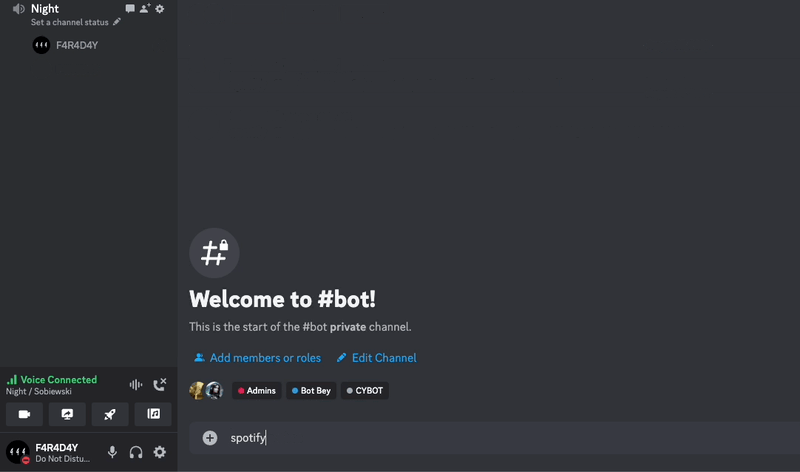
Task: Disconnect from voice call
Action: [160, 384]
